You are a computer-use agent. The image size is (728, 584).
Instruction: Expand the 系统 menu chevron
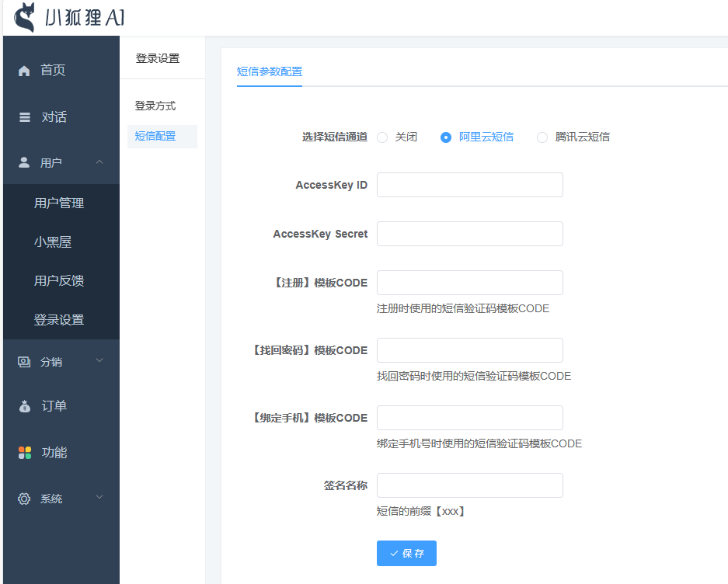click(x=99, y=497)
